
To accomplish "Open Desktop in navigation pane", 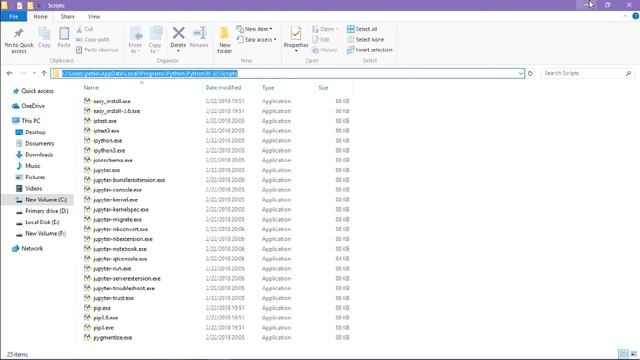I will pyautogui.click(x=31, y=132).
